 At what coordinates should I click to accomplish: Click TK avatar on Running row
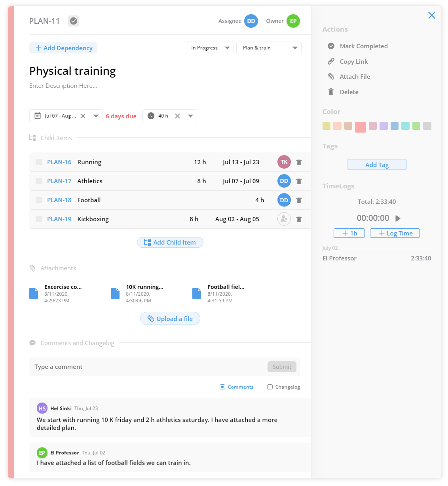coord(284,162)
